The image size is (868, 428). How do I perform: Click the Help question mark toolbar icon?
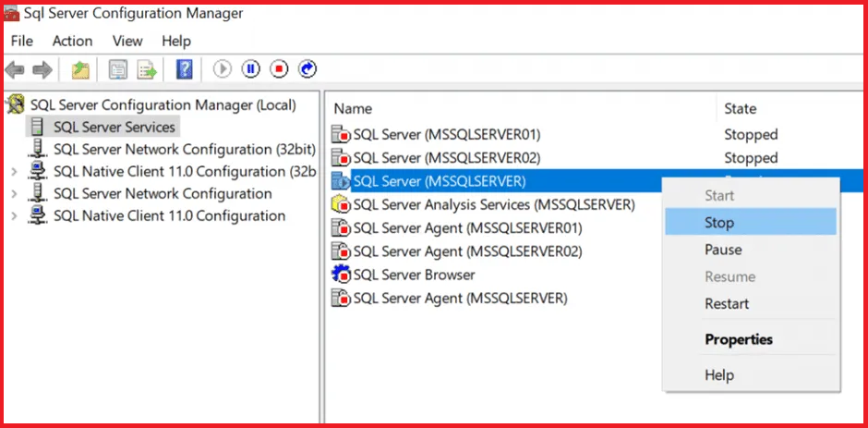pos(185,70)
